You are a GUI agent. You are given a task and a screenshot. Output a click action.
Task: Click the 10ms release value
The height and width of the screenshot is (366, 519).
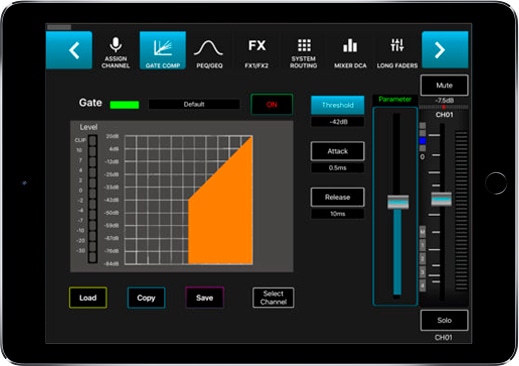[337, 214]
